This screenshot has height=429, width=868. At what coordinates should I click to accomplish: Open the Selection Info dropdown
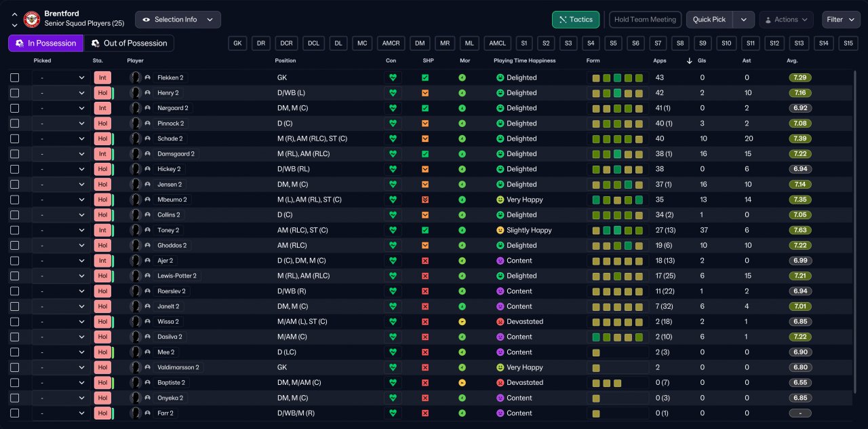178,20
